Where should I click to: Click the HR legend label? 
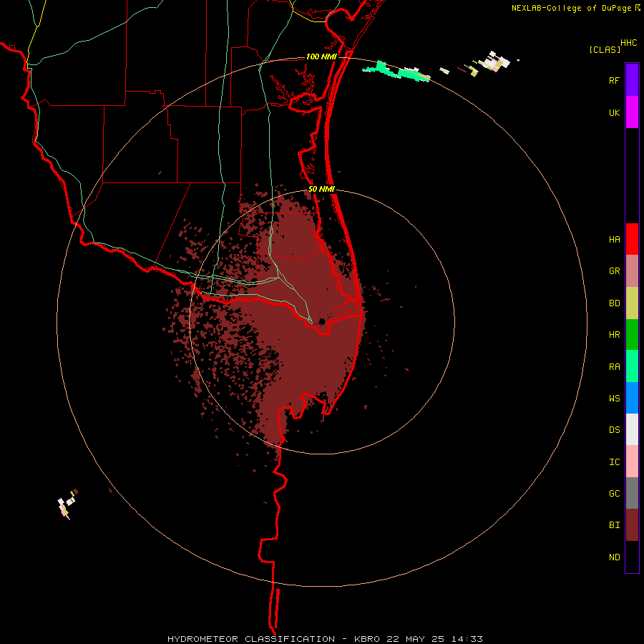tap(614, 335)
